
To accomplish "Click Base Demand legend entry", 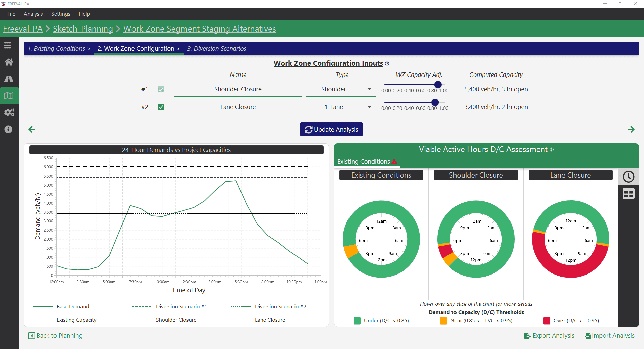I will point(61,307).
